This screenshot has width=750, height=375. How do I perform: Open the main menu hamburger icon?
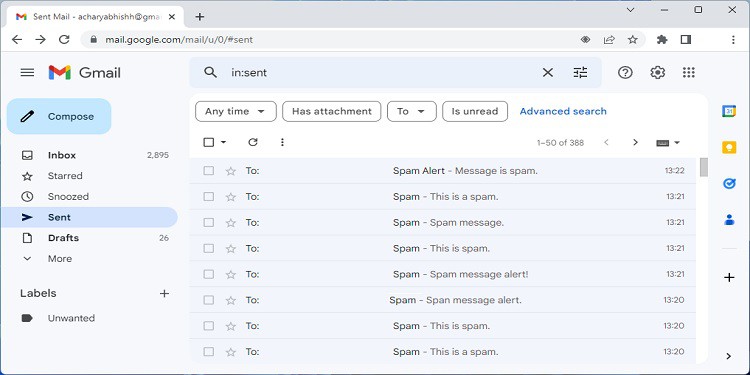pyautogui.click(x=27, y=73)
